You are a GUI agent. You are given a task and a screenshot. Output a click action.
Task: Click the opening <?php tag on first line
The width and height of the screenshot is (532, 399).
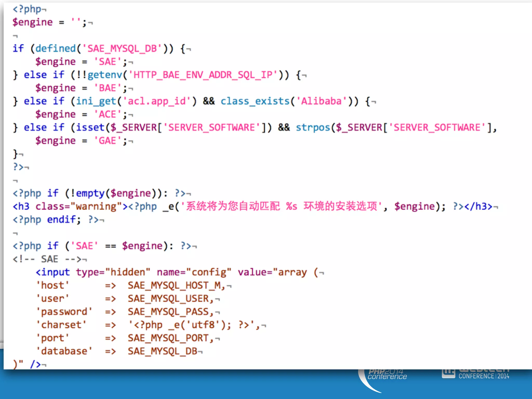tap(27, 9)
